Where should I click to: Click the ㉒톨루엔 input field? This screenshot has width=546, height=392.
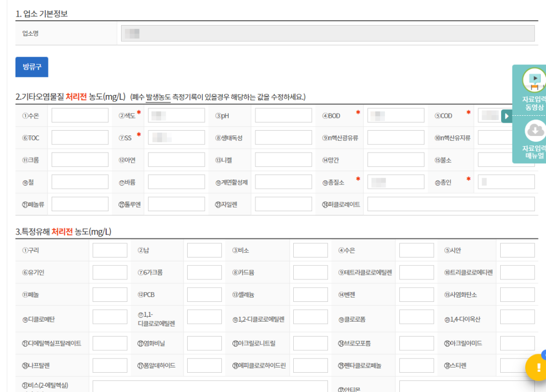[x=176, y=204]
